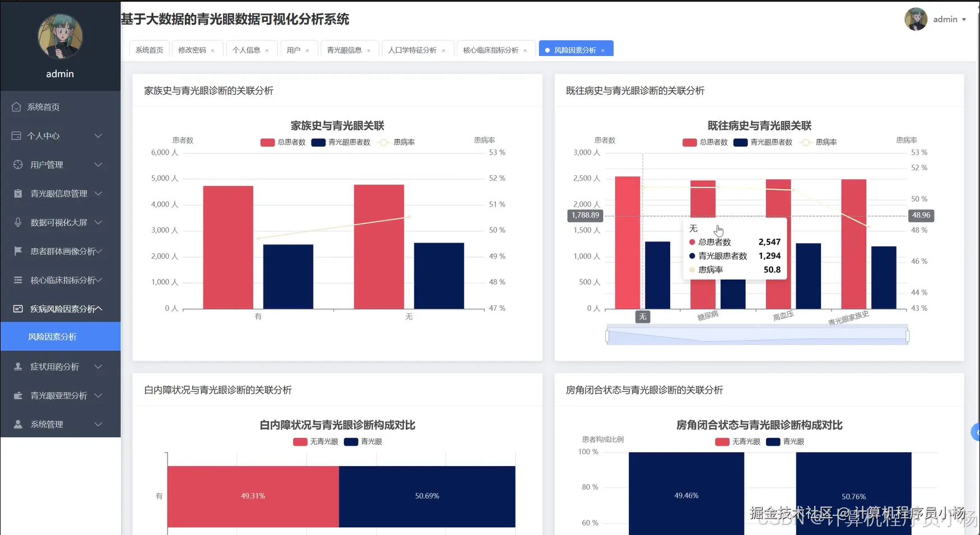980x535 pixels.
Task: Toggle 总患者数 legend in 既往病史与青光眼关联 chart
Action: (705, 142)
